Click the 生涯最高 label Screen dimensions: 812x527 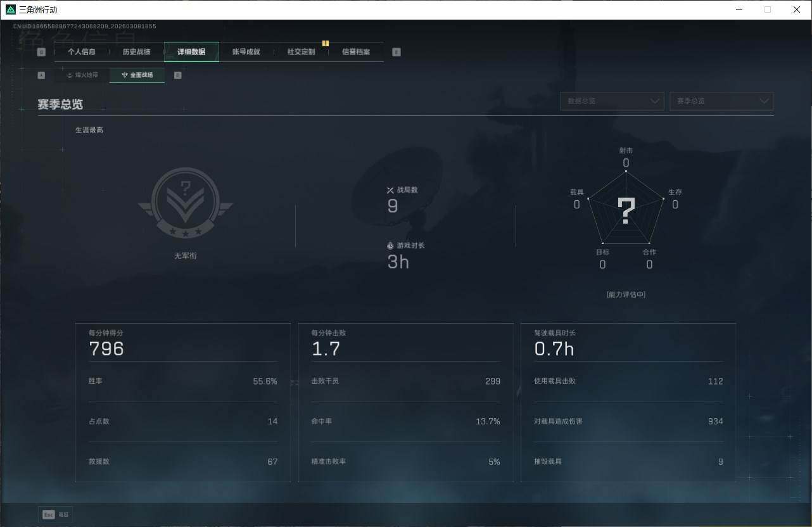89,130
